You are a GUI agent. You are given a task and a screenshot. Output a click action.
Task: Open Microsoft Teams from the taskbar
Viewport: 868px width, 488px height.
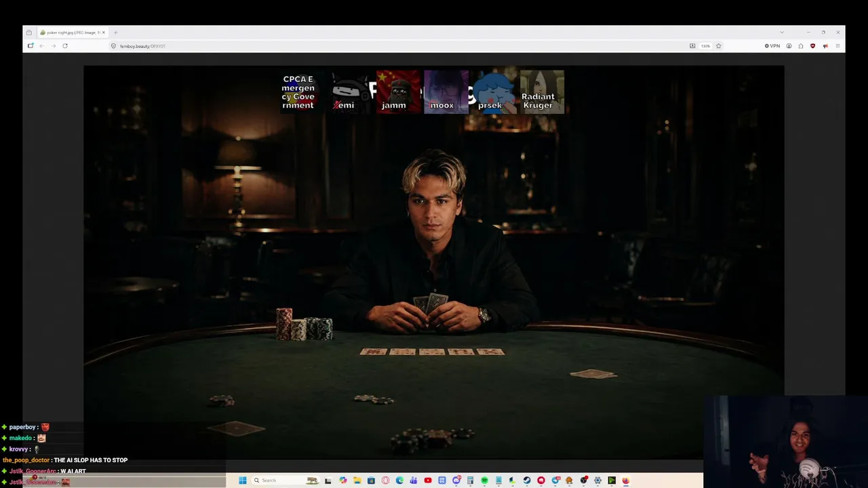[x=414, y=481]
